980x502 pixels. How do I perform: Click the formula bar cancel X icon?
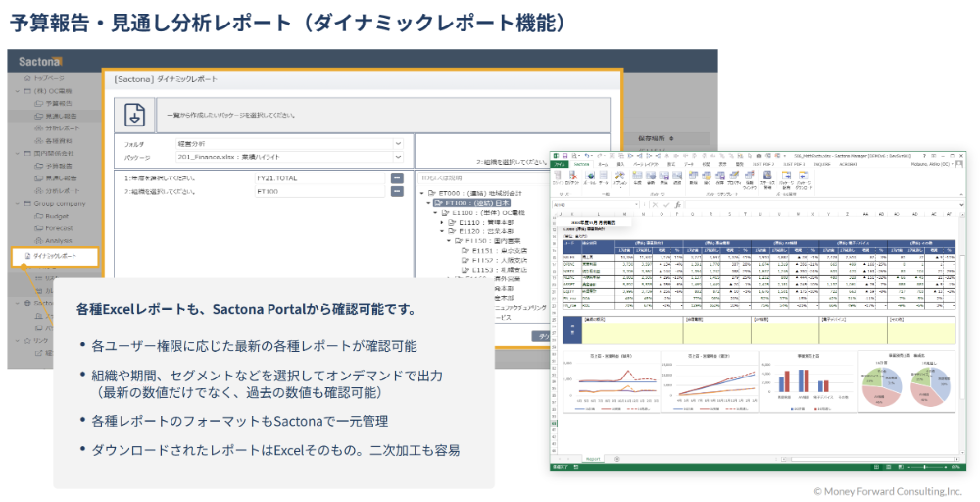coord(655,204)
